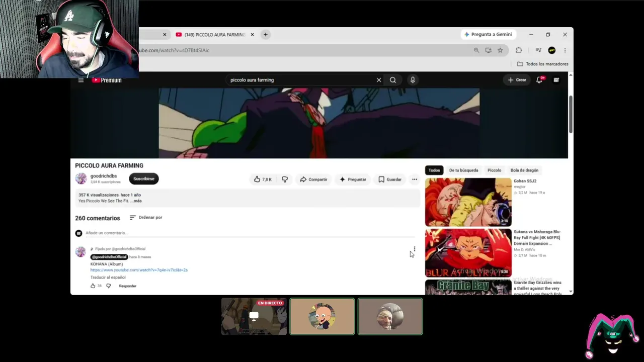Like the video with 7,8 K likes
The height and width of the screenshot is (362, 644).
(263, 179)
